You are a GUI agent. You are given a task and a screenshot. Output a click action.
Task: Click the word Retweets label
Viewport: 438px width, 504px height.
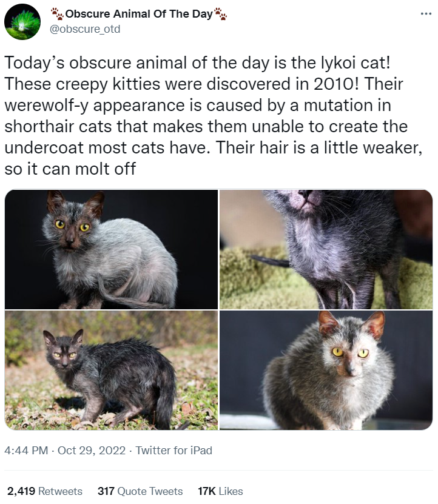coord(61,491)
